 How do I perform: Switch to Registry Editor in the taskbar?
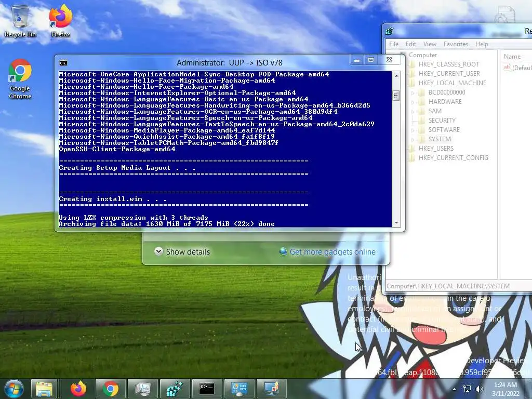175,389
